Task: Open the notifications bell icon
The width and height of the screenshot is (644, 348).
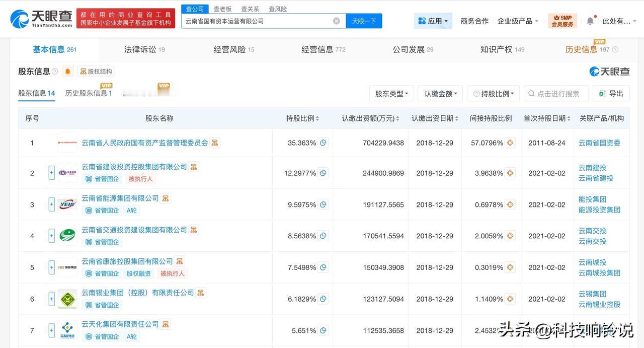Action: 590,21
